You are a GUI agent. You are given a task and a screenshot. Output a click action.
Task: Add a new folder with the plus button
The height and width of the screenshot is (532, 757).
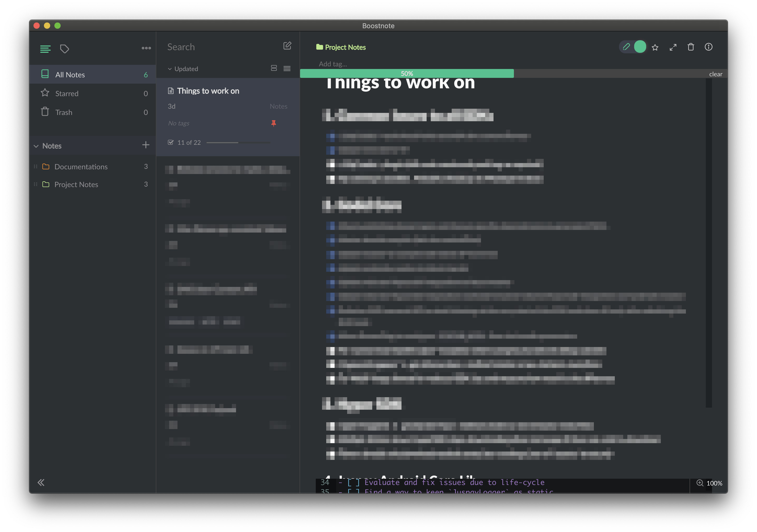pos(145,145)
